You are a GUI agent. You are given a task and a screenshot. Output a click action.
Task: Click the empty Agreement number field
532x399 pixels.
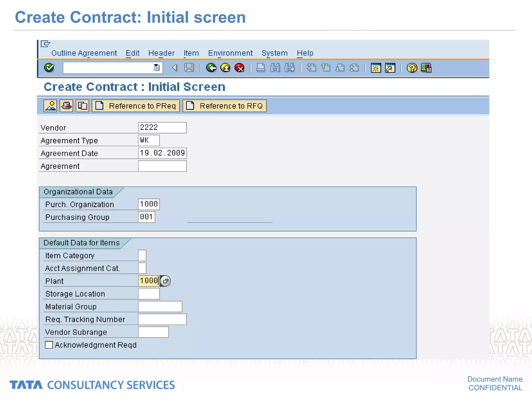pos(162,166)
